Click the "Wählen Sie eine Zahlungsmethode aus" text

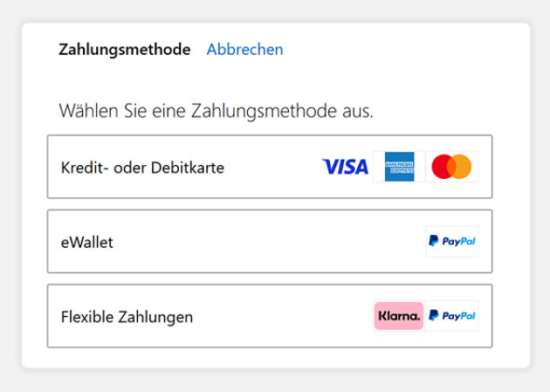tap(216, 112)
